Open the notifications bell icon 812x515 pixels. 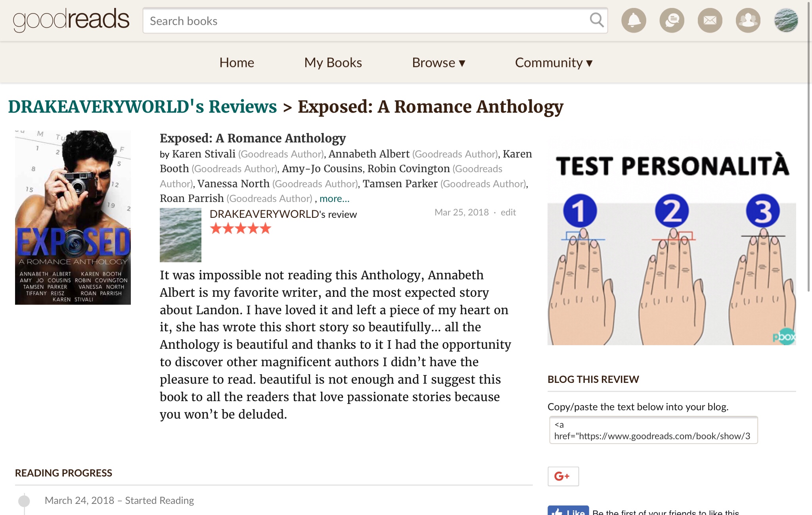634,20
